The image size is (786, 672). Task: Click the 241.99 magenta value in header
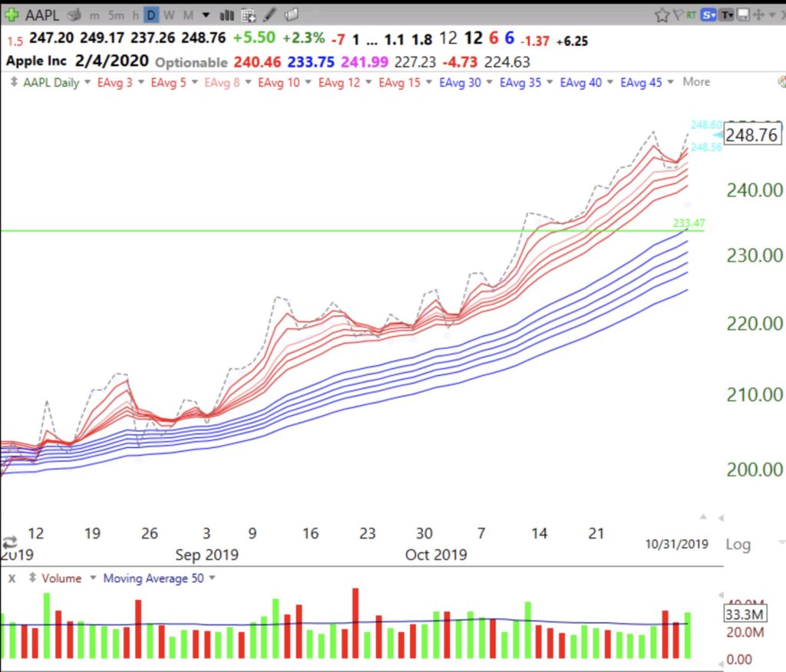pos(365,62)
